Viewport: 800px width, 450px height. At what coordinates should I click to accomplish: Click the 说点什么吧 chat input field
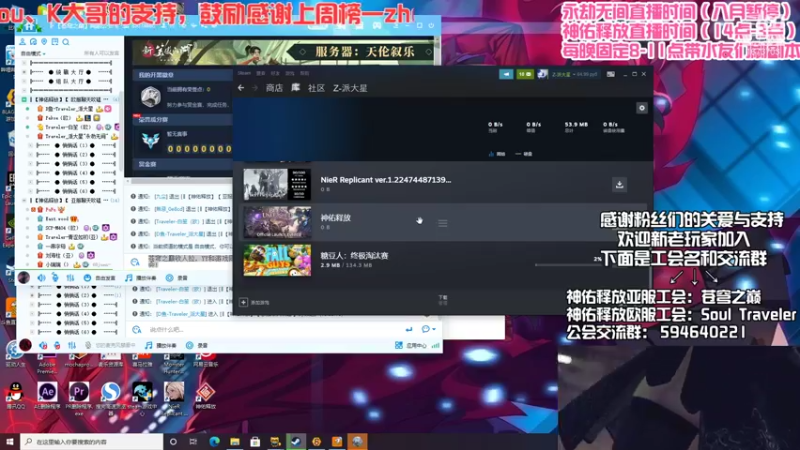pyautogui.click(x=270, y=329)
